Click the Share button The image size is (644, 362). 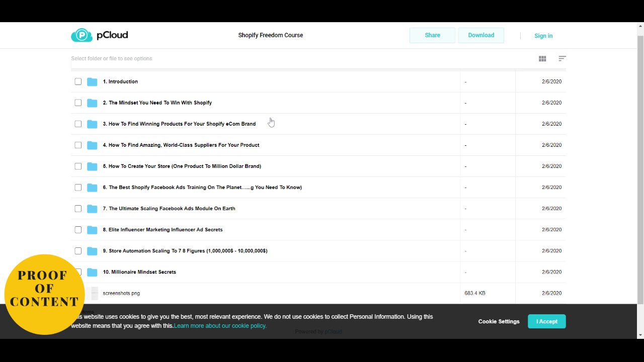point(432,35)
